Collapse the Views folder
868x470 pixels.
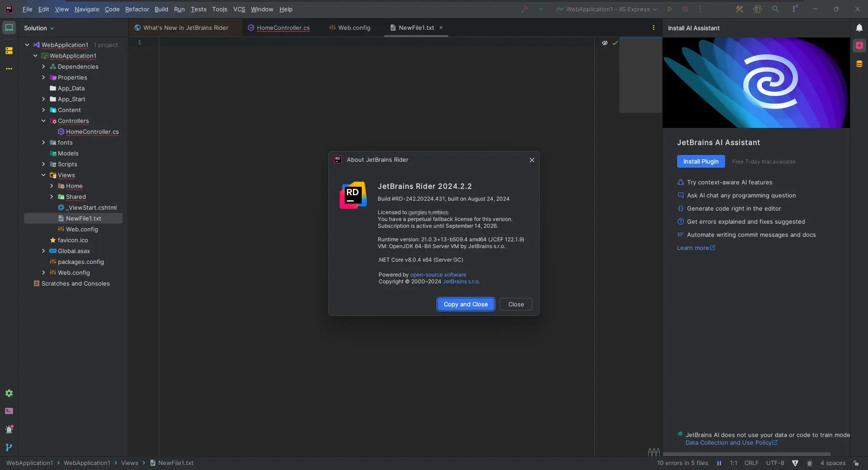pyautogui.click(x=43, y=175)
